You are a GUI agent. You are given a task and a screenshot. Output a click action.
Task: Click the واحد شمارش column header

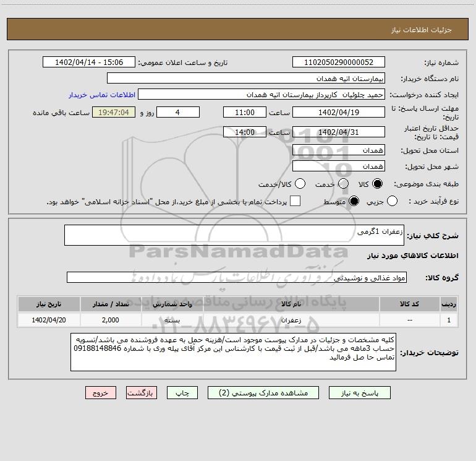[172, 304]
